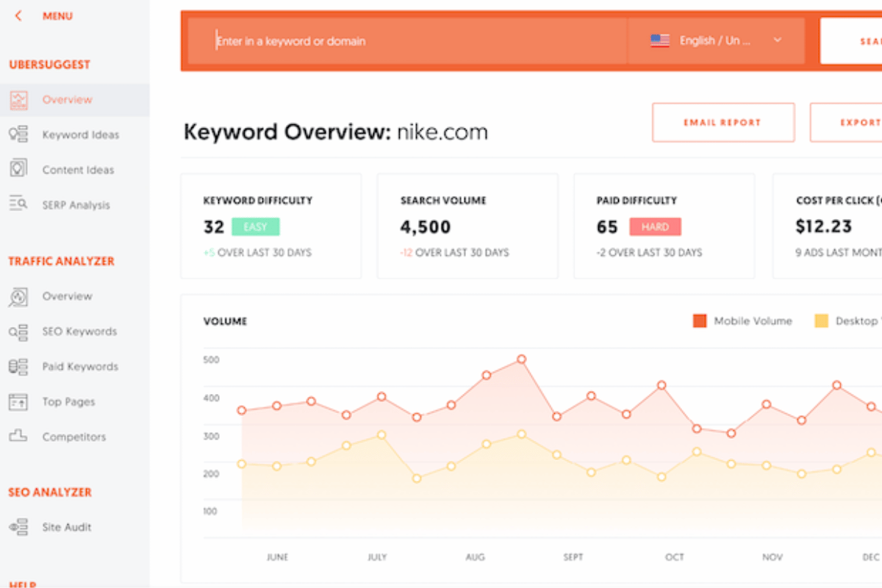The image size is (882, 588).
Task: Click the Paid Keywords coins icon
Action: click(18, 366)
